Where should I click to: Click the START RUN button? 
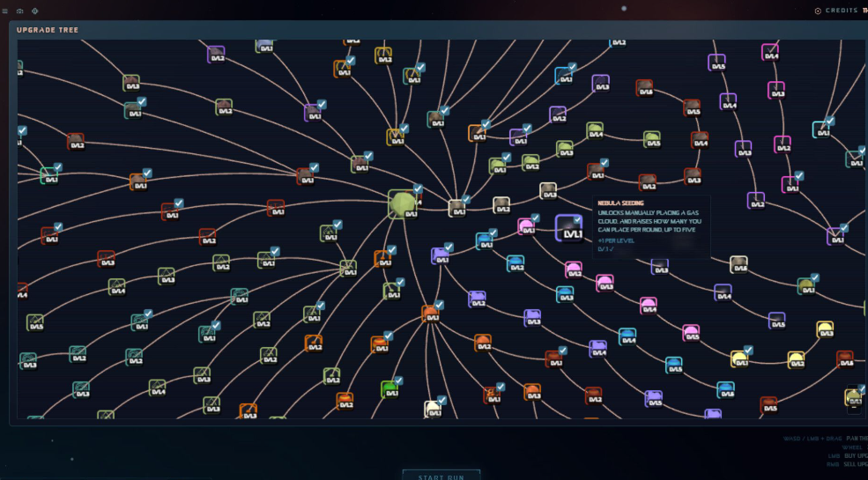(441, 476)
